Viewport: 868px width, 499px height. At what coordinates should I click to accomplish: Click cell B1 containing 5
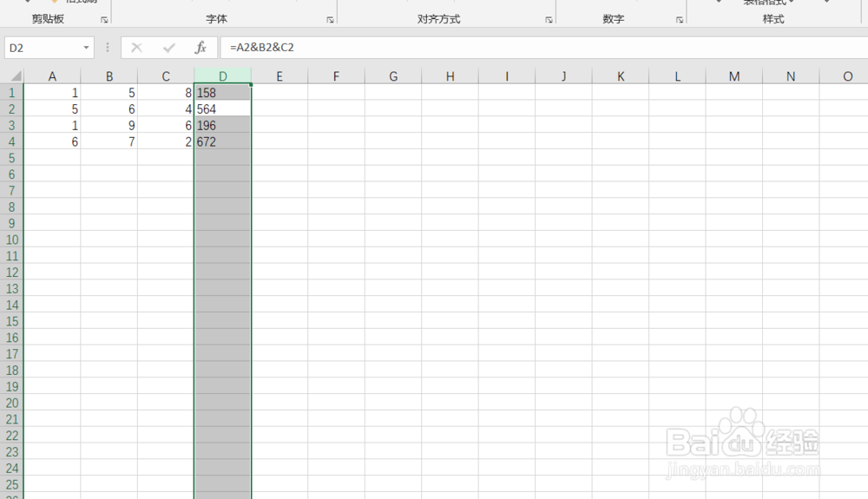tap(109, 92)
